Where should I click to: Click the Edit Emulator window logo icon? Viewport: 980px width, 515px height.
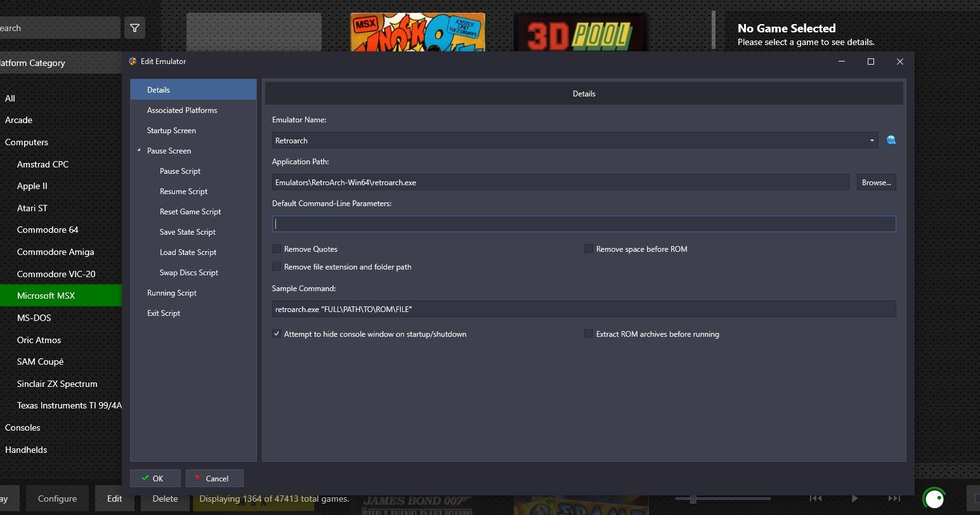[x=133, y=62]
